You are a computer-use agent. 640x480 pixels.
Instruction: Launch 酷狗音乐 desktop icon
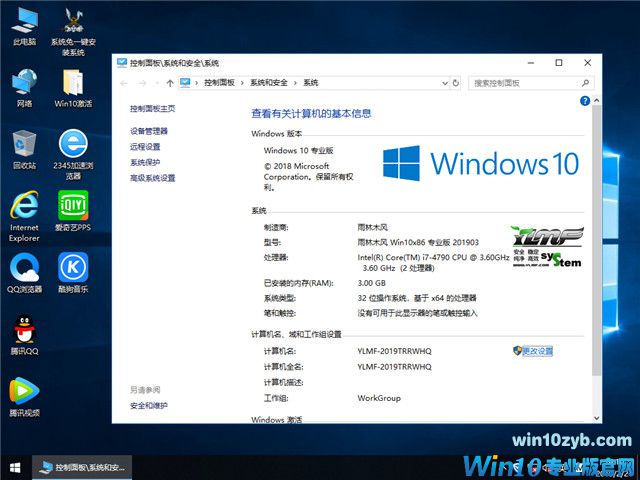pyautogui.click(x=73, y=273)
